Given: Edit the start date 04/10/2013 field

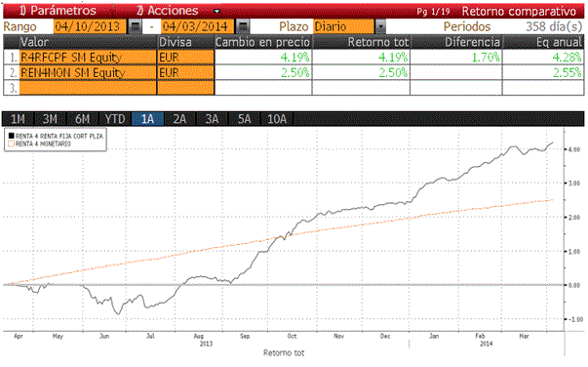Looking at the screenshot, I should coord(90,26).
